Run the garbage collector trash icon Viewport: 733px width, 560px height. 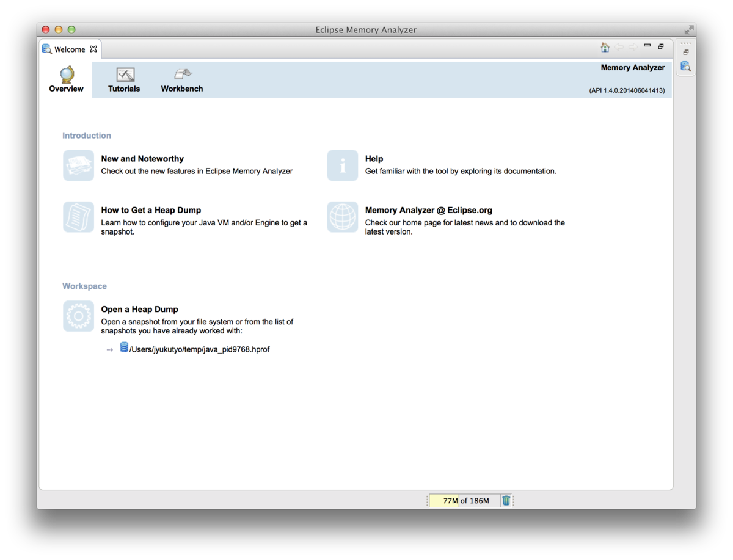(x=506, y=500)
